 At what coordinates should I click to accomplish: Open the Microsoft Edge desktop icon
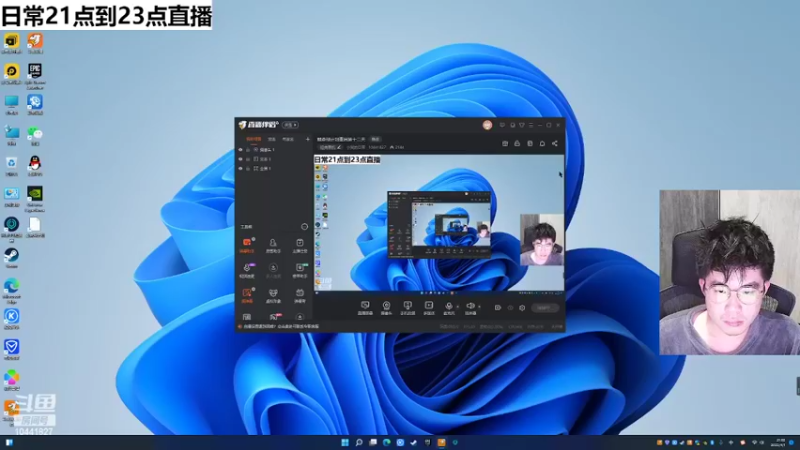tap(11, 291)
